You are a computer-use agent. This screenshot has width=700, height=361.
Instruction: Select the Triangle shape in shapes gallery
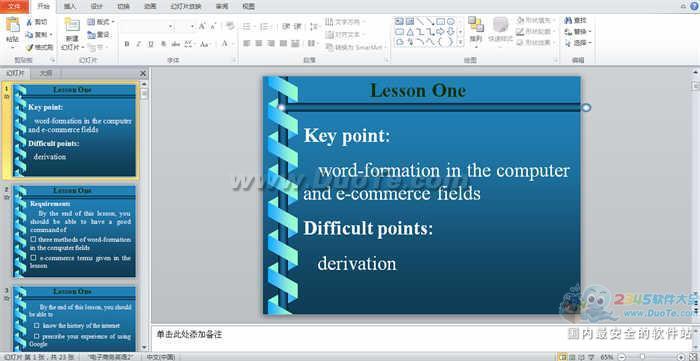point(410,32)
